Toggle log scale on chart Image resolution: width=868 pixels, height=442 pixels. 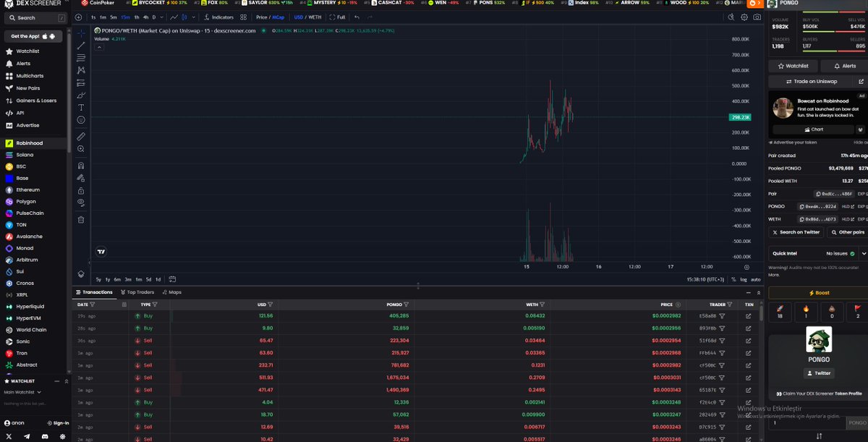(743, 279)
